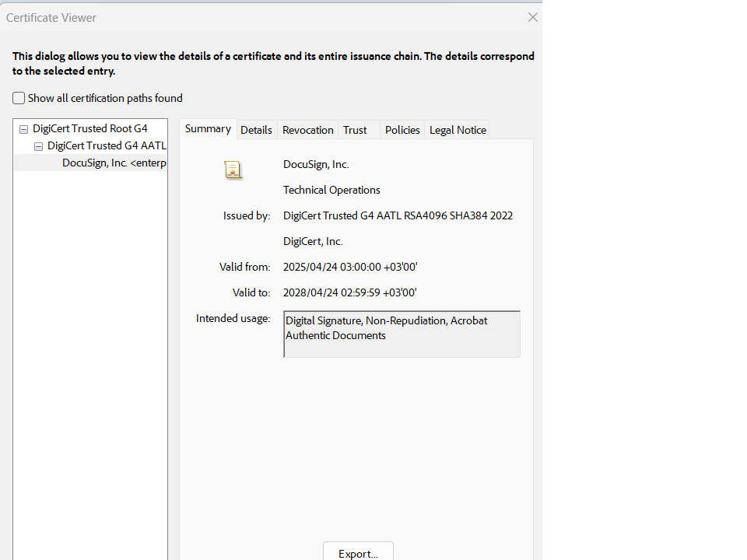747x560 pixels.
Task: Enable Show all certification paths found
Action: pyautogui.click(x=19, y=98)
